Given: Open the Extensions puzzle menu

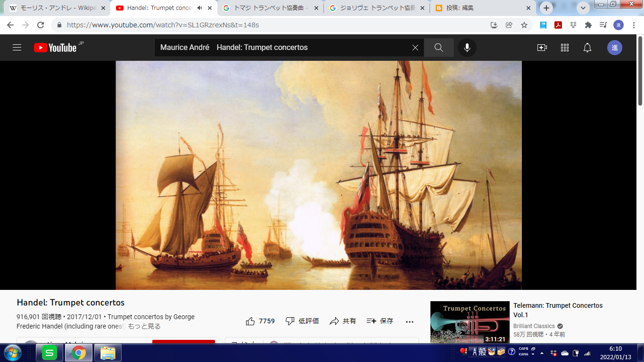Looking at the screenshot, I should pos(588,25).
